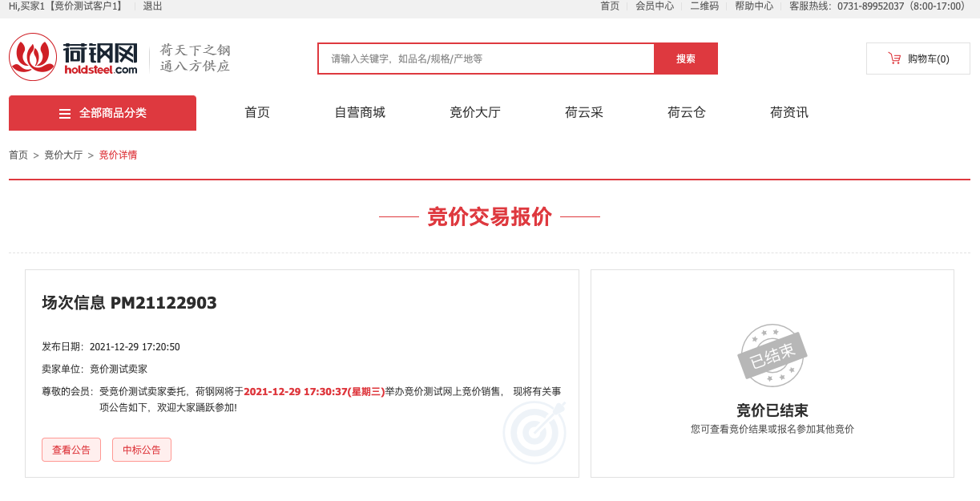
Task: Click the hamburger menu icon
Action: coord(65,114)
